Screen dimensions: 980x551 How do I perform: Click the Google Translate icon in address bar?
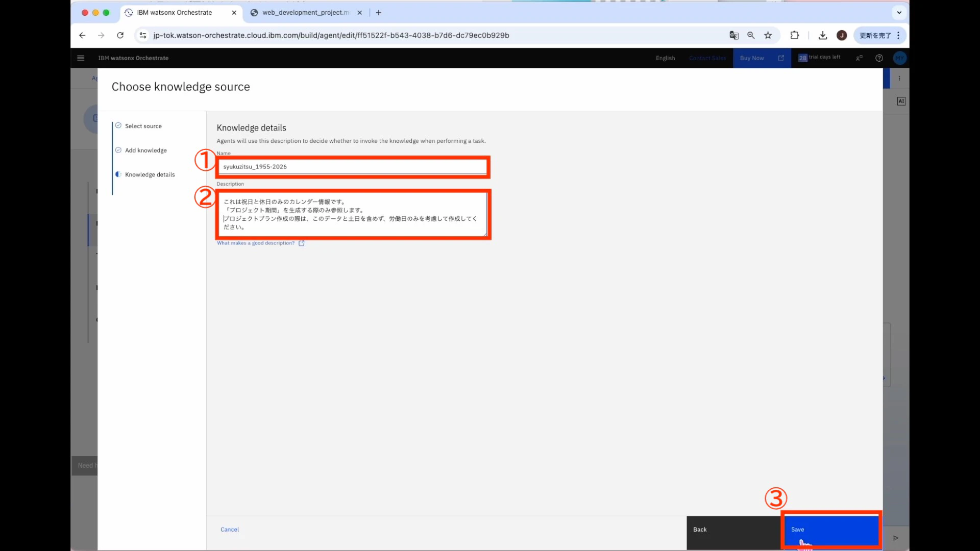[734, 35]
